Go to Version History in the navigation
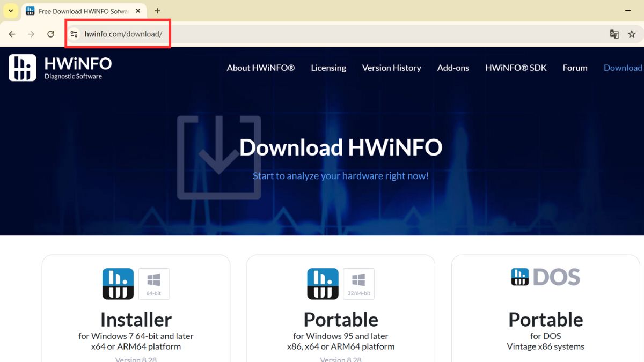644x362 pixels. 392,68
